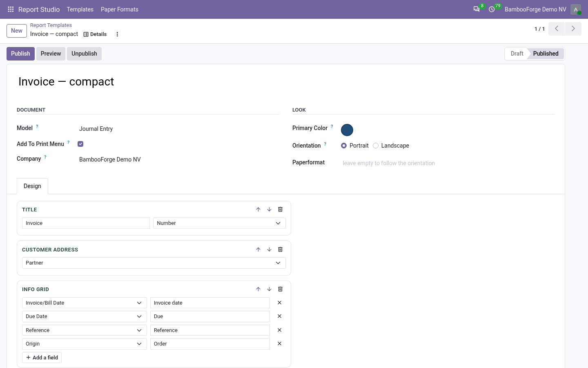This screenshot has width=588, height=368.
Task: Click the Preview button
Action: 51,54
